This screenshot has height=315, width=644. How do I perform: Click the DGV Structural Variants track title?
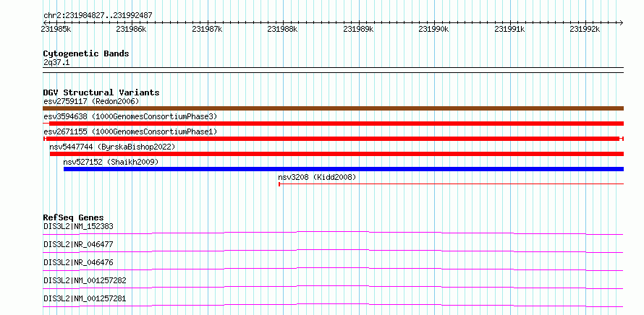point(101,92)
